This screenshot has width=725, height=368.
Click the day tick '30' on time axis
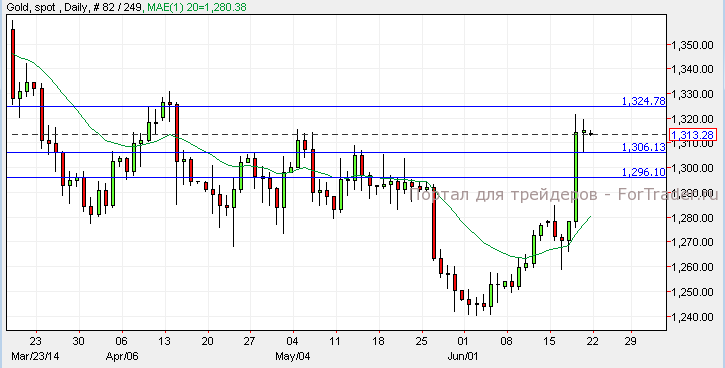pyautogui.click(x=79, y=341)
